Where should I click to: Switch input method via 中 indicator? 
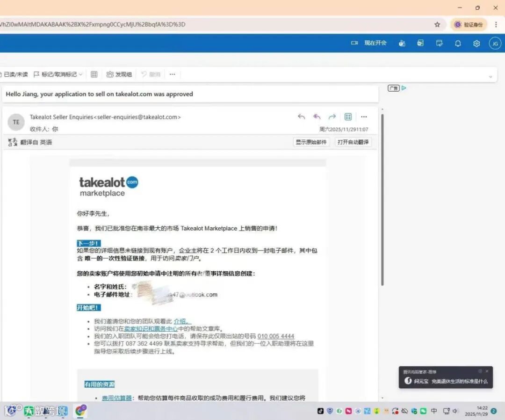coord(434,411)
